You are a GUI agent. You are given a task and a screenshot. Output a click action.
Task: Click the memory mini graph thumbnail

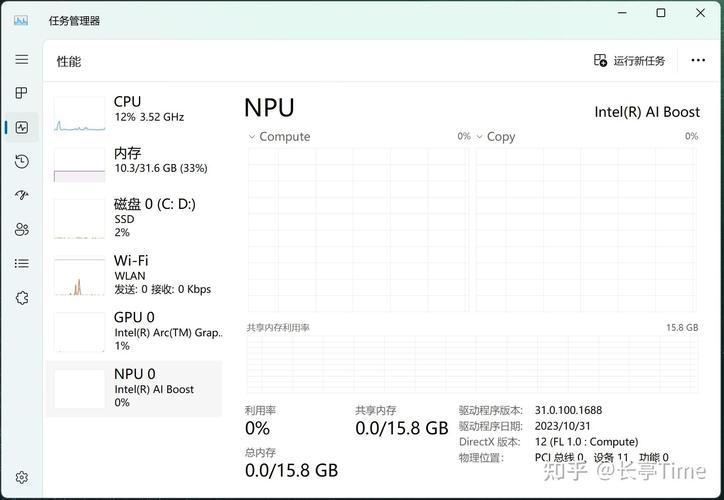[x=79, y=165]
